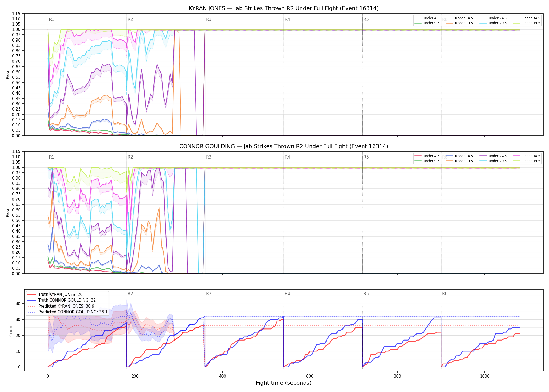The image size is (549, 392).
Task: Click the 'Fight time (seconds)' axis label
Action: [x=284, y=383]
